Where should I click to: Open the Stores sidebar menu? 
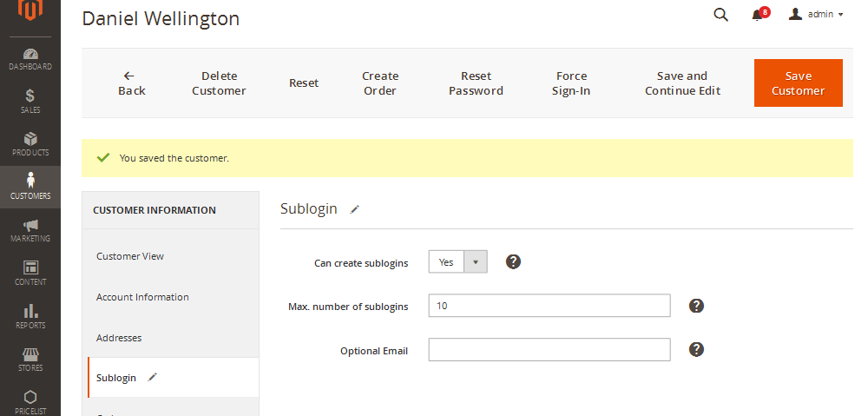tap(30, 360)
